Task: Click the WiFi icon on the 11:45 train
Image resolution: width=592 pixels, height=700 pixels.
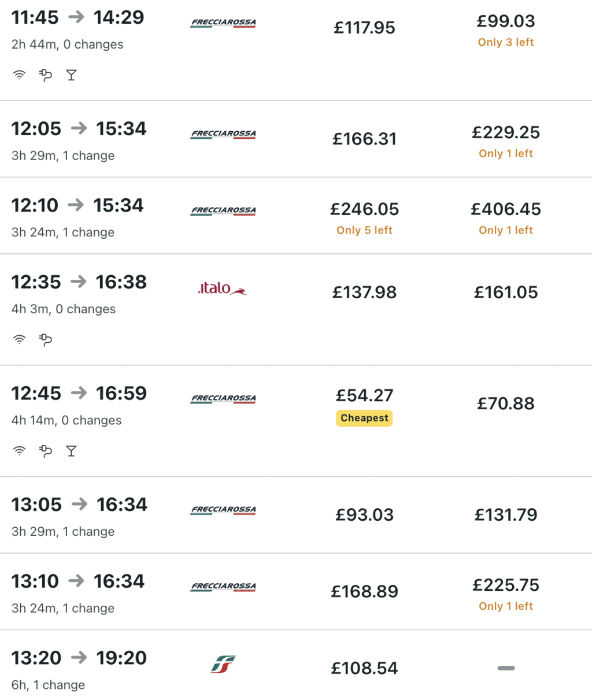Action: click(20, 75)
